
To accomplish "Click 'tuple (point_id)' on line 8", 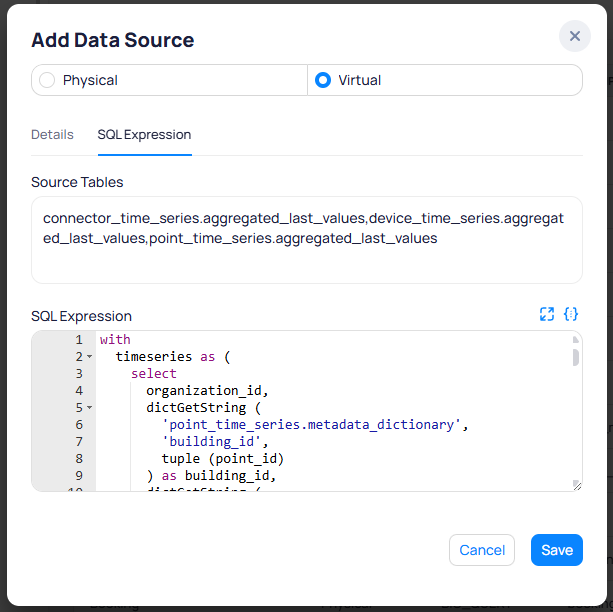I will (x=222, y=458).
